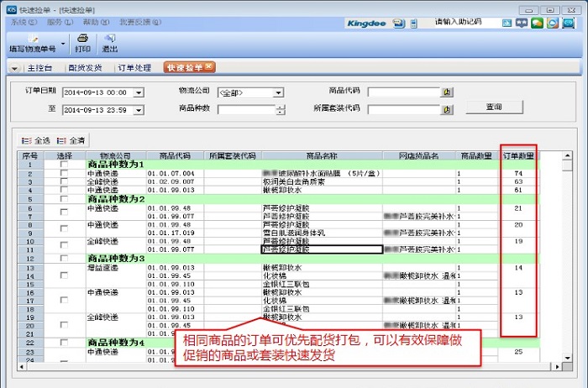This screenshot has width=588, height=388.
Task: Tick the checkbox in row 6
Action: (64, 207)
